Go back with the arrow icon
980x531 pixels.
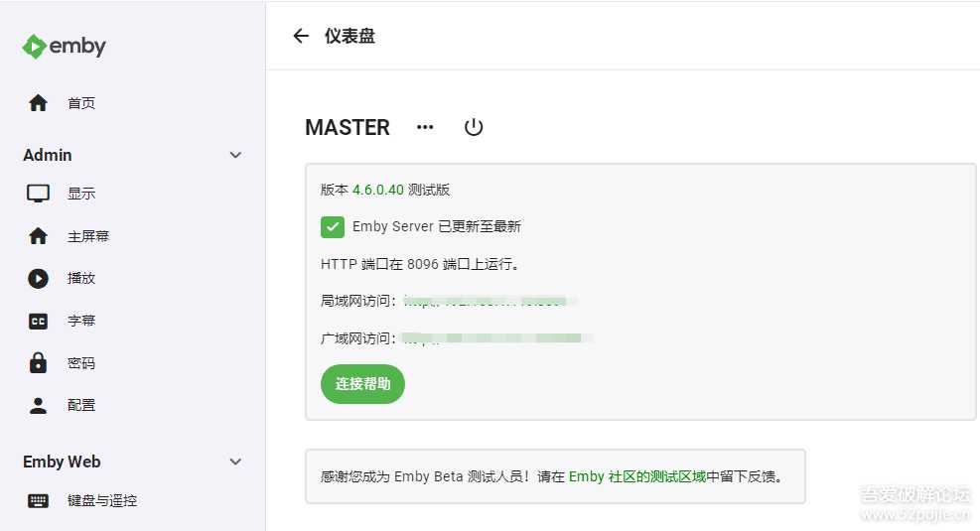click(x=301, y=37)
